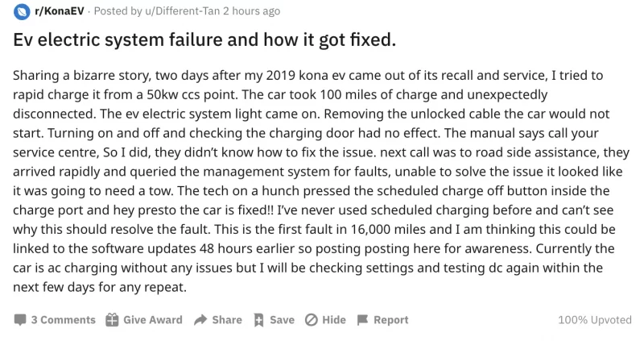Screen dimensions: 644x341
Task: Open the "3 Comments" label
Action: (64, 320)
